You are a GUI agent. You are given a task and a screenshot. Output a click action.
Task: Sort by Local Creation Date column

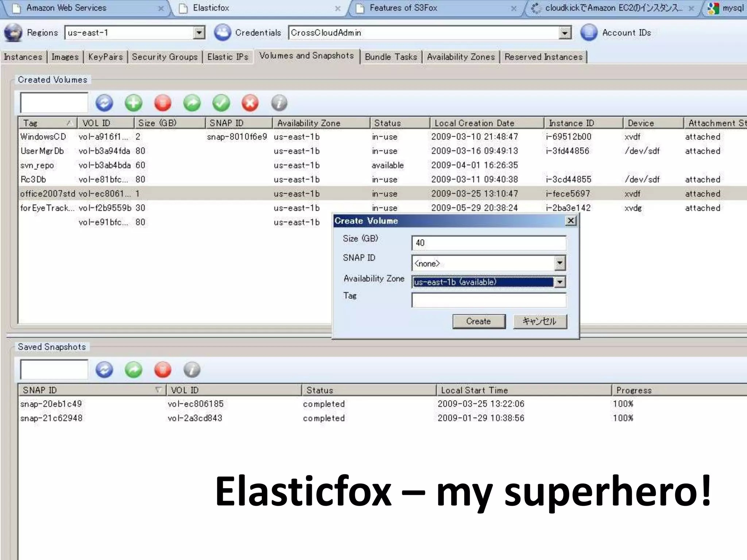pyautogui.click(x=487, y=123)
